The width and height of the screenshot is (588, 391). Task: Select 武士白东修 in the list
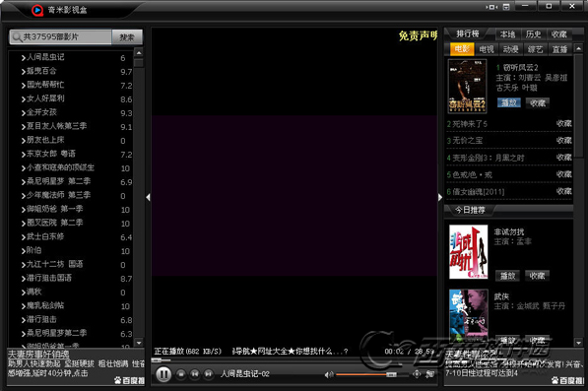click(45, 236)
